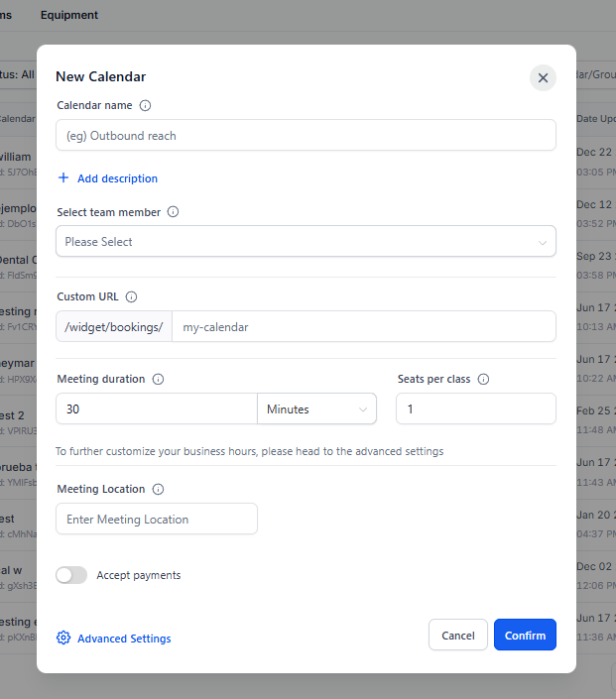
Task: Click info icon beside Calendar name
Action: [x=145, y=105]
